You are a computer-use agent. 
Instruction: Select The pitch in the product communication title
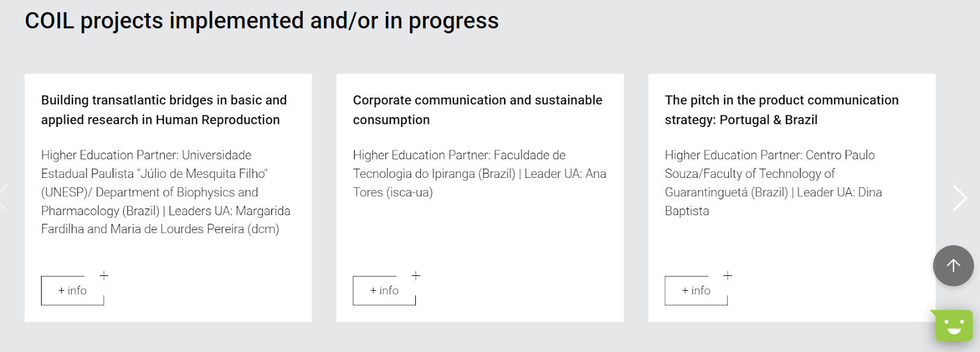click(x=782, y=110)
